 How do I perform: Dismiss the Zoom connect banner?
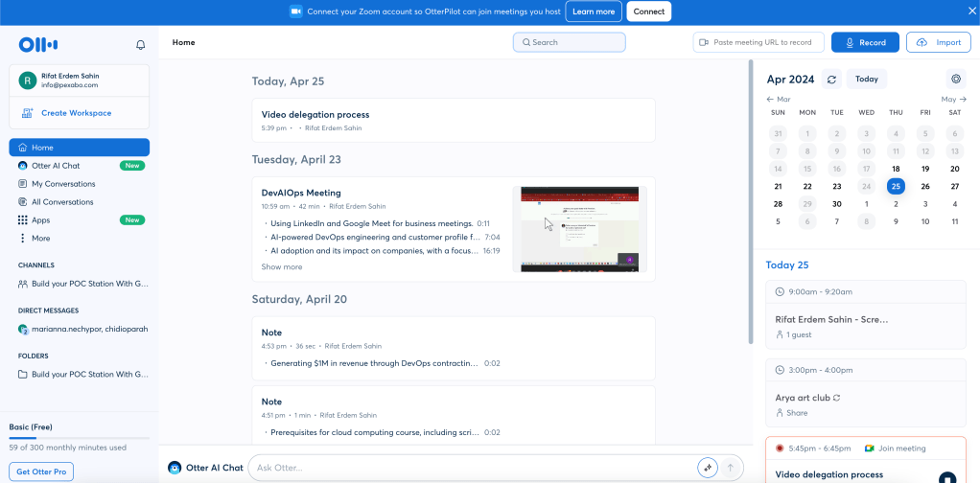point(971,11)
